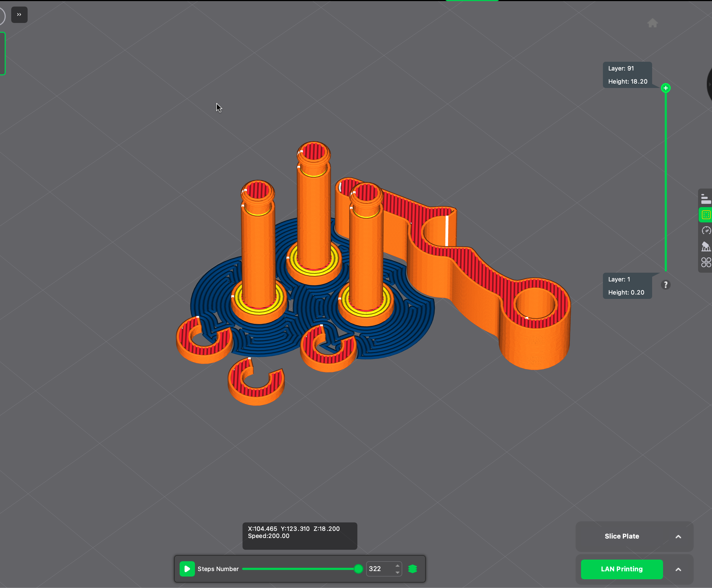712x588 pixels.
Task: Click the 'Steps Number' label
Action: pos(218,569)
